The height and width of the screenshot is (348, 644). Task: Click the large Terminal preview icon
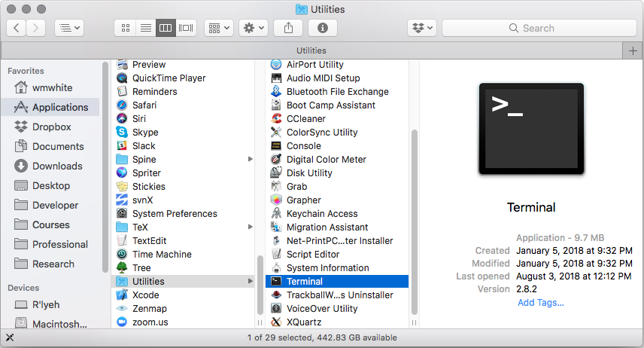pos(531,130)
